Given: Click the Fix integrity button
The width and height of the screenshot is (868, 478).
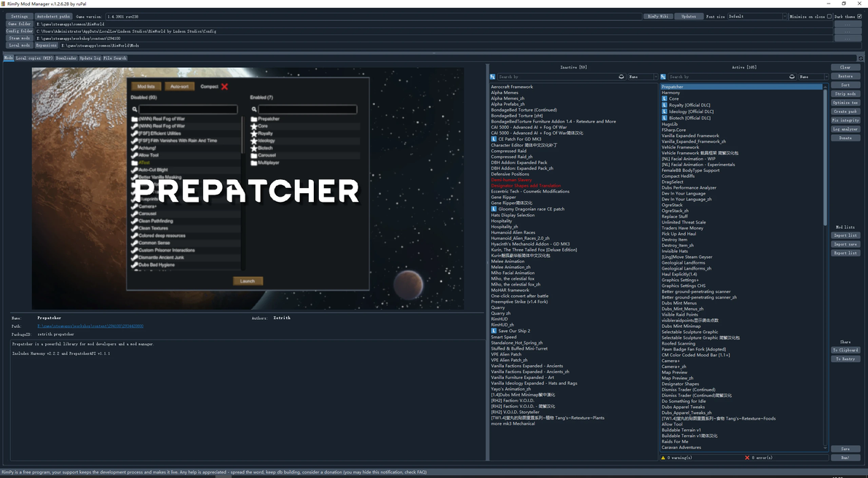Looking at the screenshot, I should tap(845, 120).
